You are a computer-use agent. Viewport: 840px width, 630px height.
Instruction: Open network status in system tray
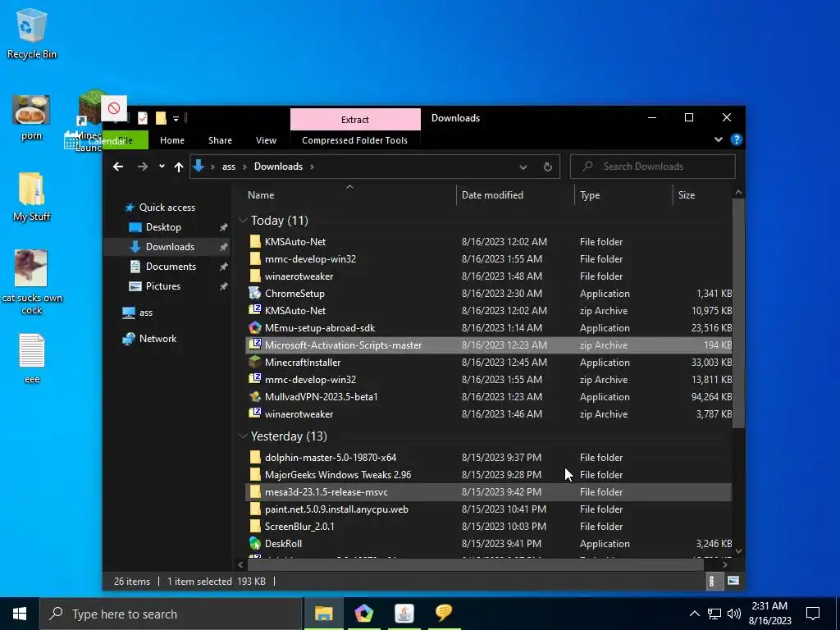point(714,614)
